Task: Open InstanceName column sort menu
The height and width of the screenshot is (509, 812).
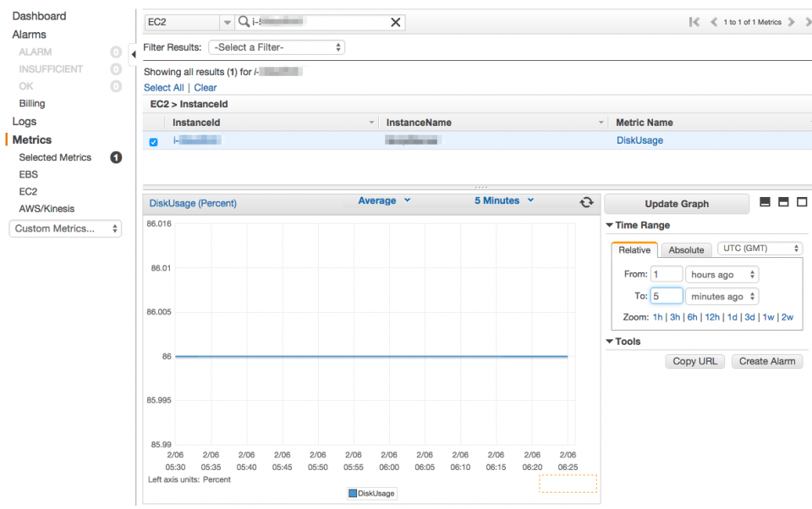Action: click(601, 123)
